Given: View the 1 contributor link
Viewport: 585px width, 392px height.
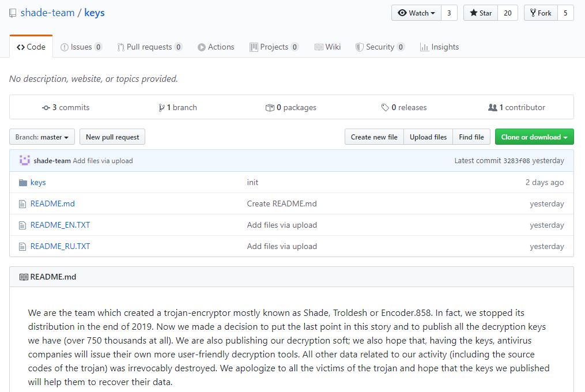Looking at the screenshot, I should (x=516, y=108).
